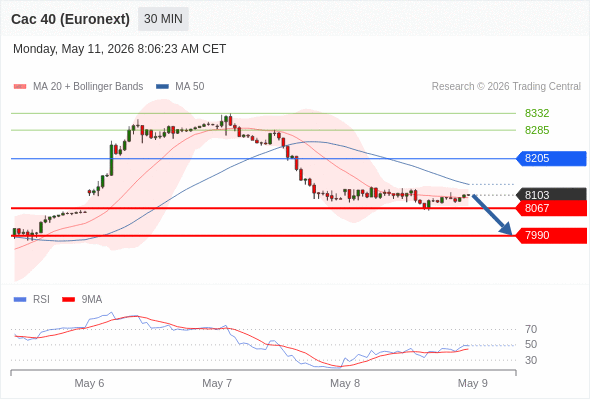
Task: Click the chart timestamp text
Action: pyautogui.click(x=120, y=49)
